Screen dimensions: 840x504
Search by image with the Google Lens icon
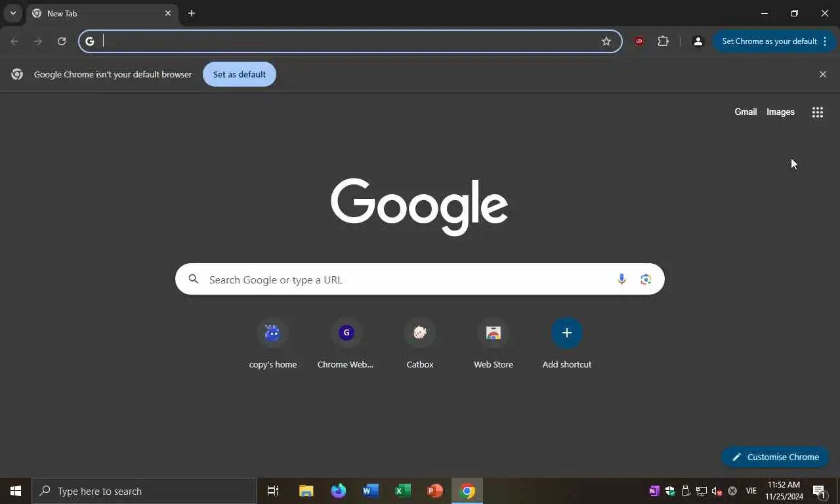click(x=646, y=280)
